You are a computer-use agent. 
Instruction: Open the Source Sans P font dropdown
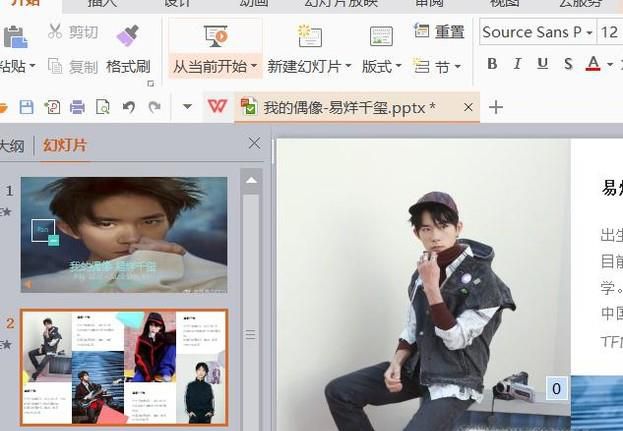(589, 32)
